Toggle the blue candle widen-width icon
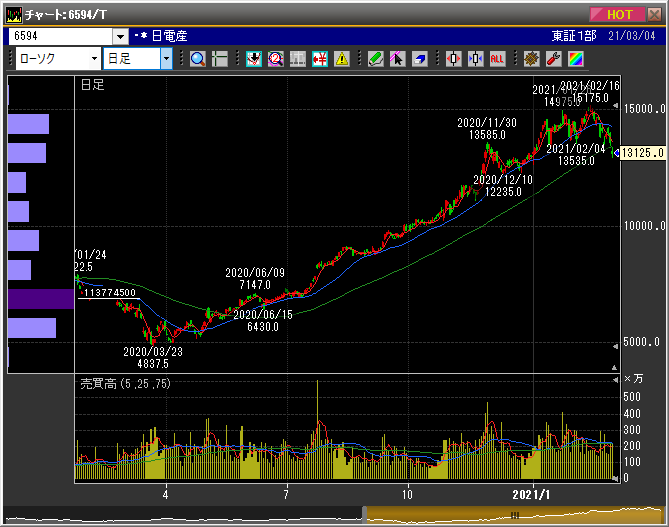 [x=475, y=59]
